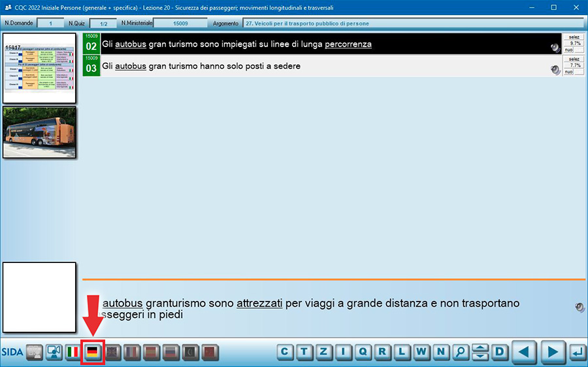This screenshot has width=588, height=367.
Task: Select the German flag language button
Action: tap(93, 352)
